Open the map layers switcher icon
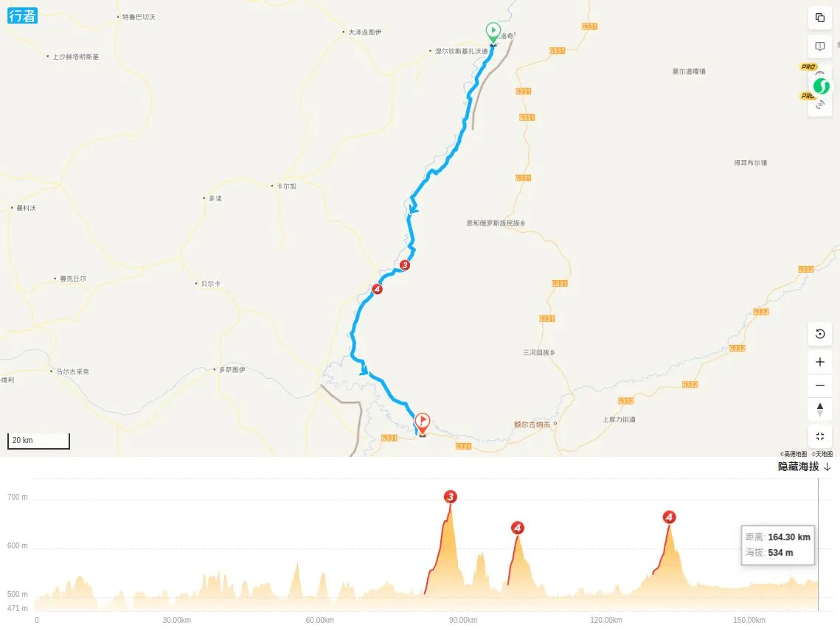This screenshot has height=639, width=840. (x=819, y=18)
